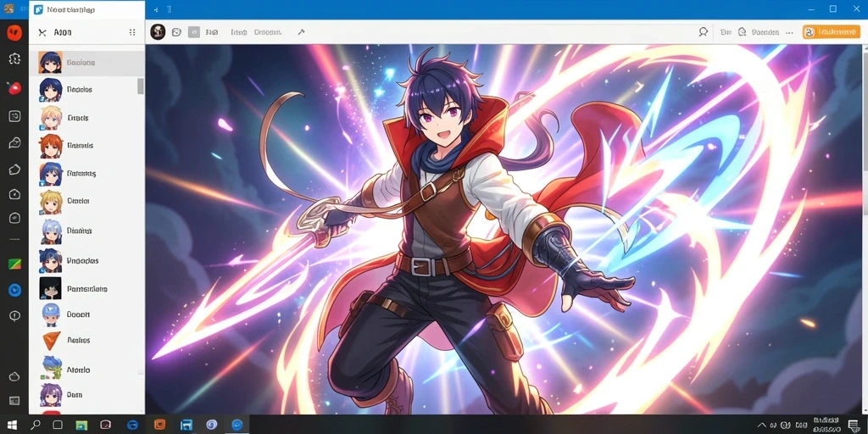Click the orange button at the toolbar's right end
The width and height of the screenshot is (868, 434).
(x=832, y=32)
